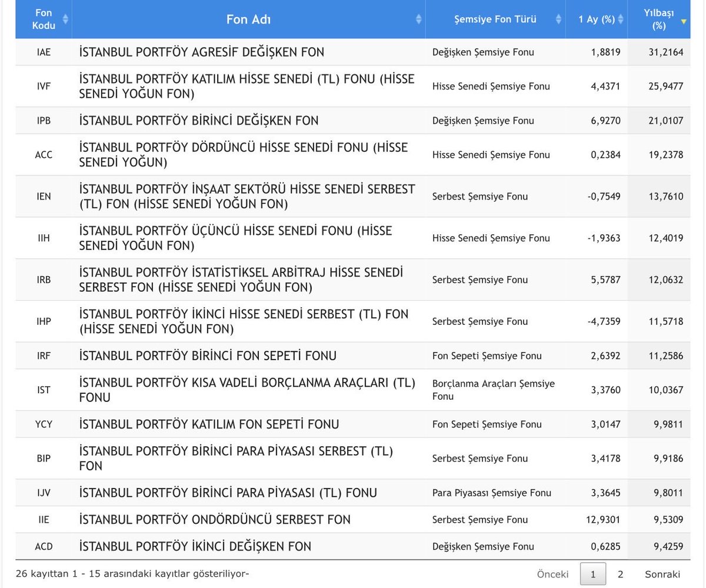Click 1 Ay value 12,9301

(604, 520)
